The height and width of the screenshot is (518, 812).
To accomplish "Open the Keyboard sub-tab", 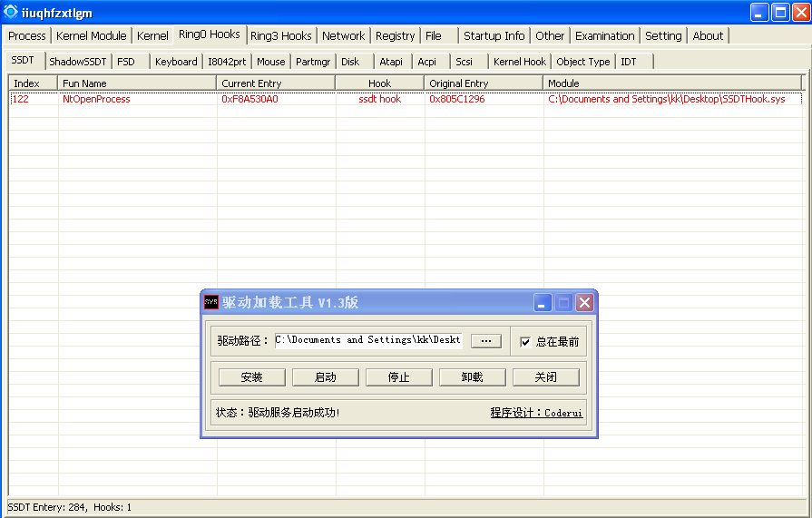I will click(176, 62).
